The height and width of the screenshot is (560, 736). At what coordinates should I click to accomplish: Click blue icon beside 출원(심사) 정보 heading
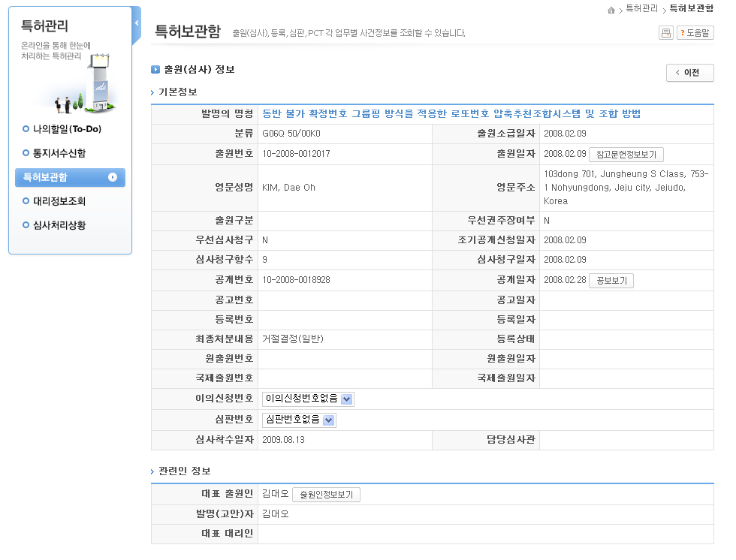coord(155,70)
